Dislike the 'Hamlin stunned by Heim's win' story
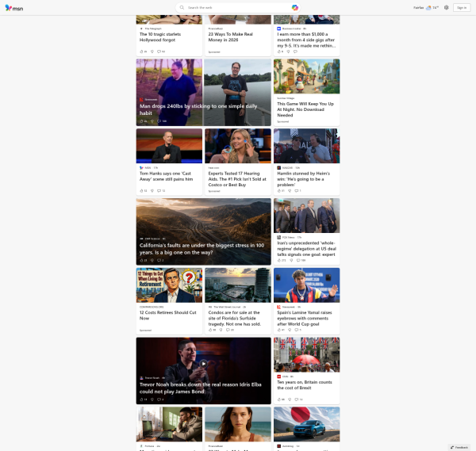Viewport: 476px width, 451px height. 290,191
